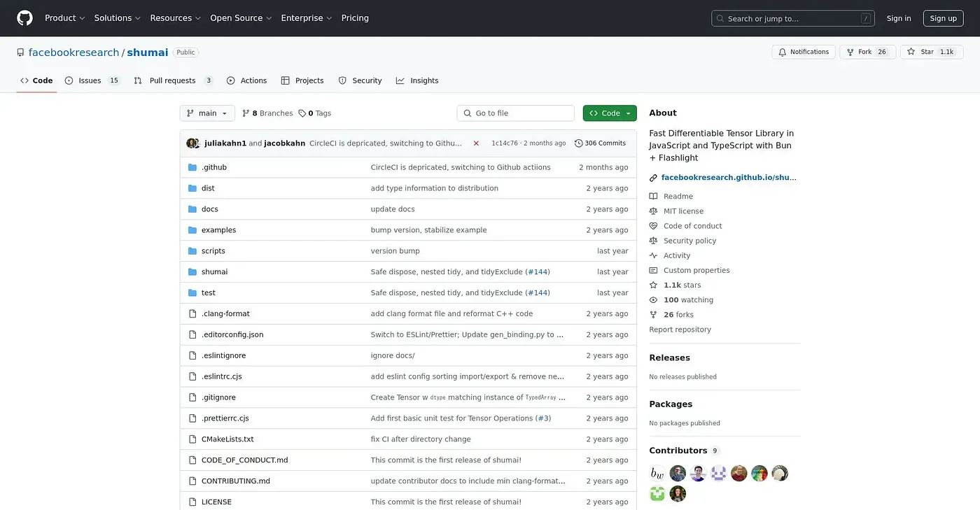
Task: Open the 8 Branches link
Action: coord(267,113)
